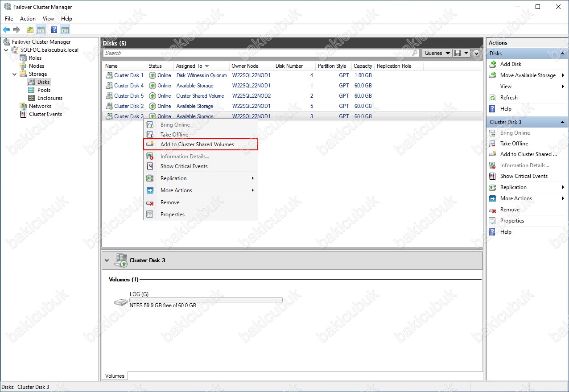Expand the query options chevron button
This screenshot has height=392, width=569.
(476, 53)
